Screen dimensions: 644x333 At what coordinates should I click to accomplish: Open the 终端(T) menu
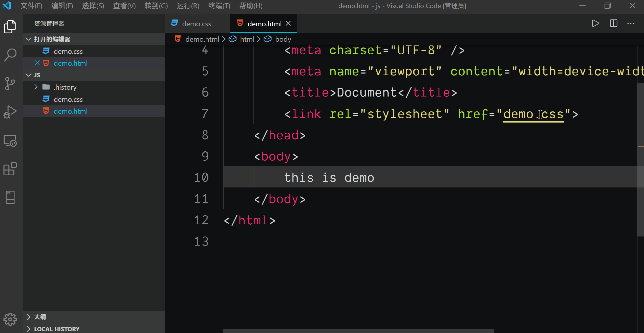(219, 6)
